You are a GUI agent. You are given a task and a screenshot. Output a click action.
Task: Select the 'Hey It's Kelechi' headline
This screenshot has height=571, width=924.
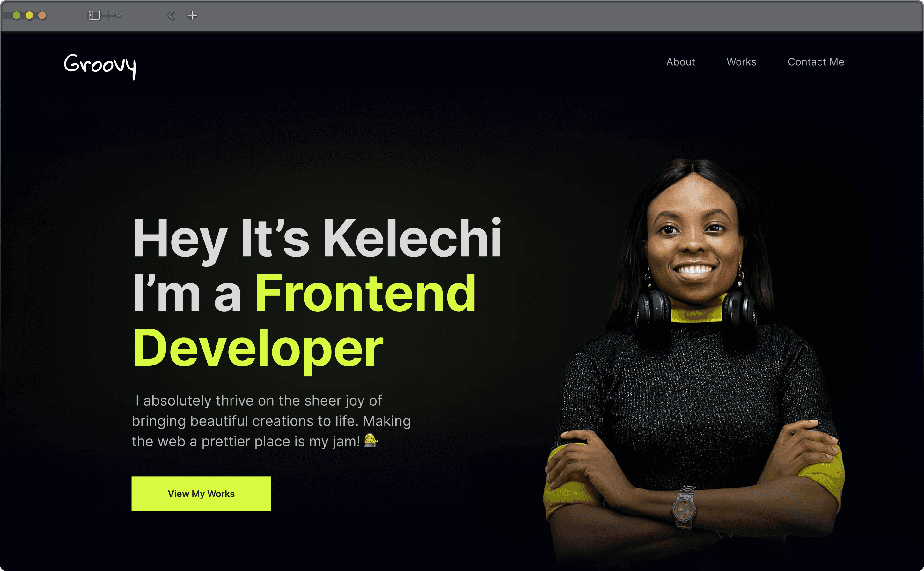pos(317,239)
